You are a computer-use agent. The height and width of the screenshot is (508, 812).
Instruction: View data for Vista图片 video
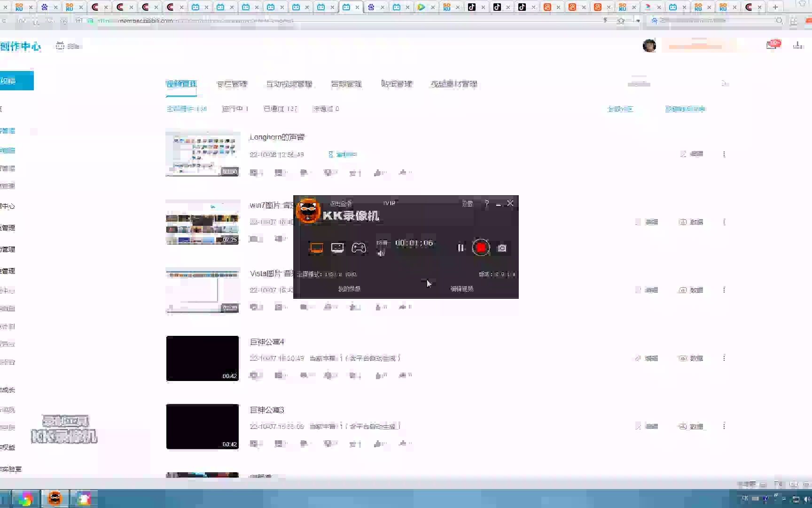[691, 290]
